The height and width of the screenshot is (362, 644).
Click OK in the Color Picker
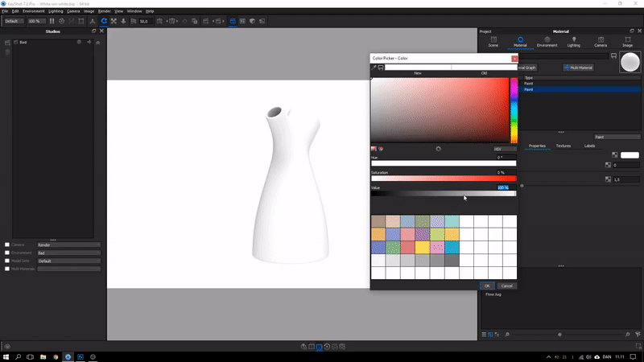(x=487, y=286)
